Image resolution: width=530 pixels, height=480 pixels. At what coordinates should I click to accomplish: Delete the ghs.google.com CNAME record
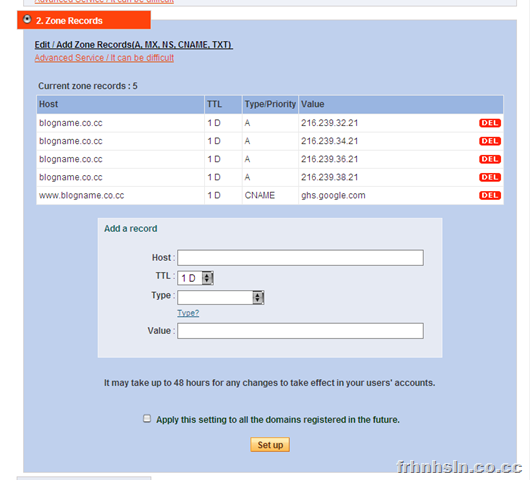(489, 195)
